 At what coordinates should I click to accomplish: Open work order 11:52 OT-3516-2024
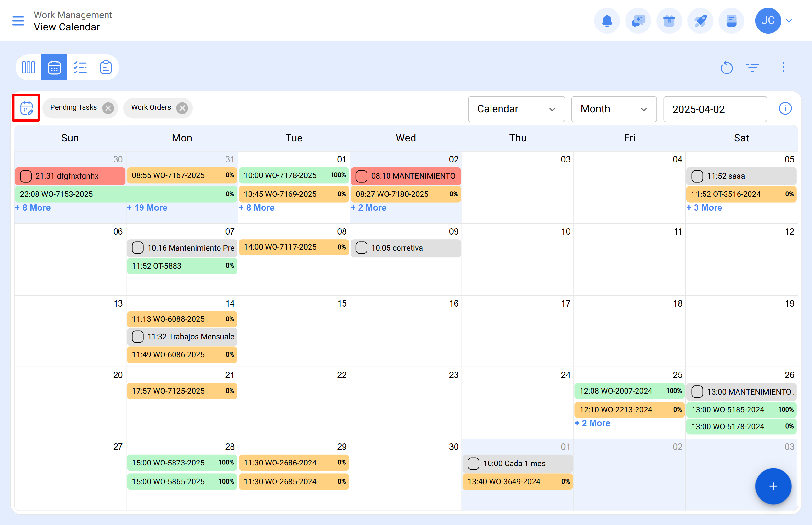tap(741, 194)
